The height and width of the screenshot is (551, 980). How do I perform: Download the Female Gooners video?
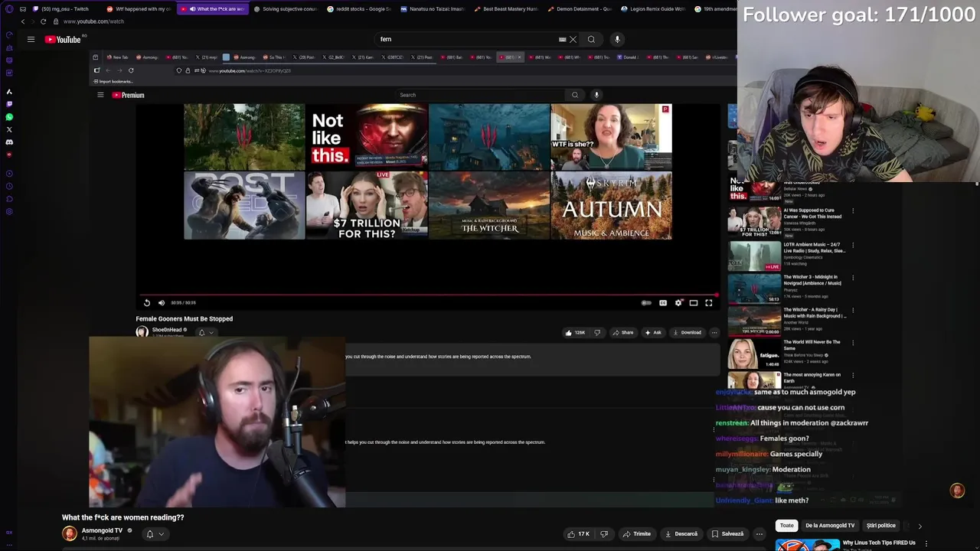[x=687, y=333]
